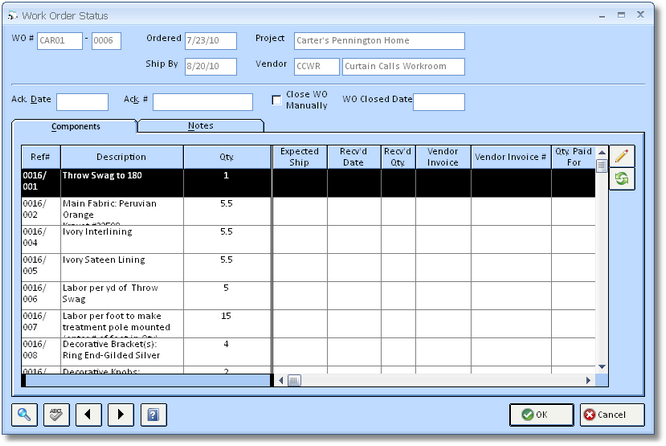The height and width of the screenshot is (446, 666).
Task: Click the horizontal scrollbar right arrow
Action: coord(589,380)
